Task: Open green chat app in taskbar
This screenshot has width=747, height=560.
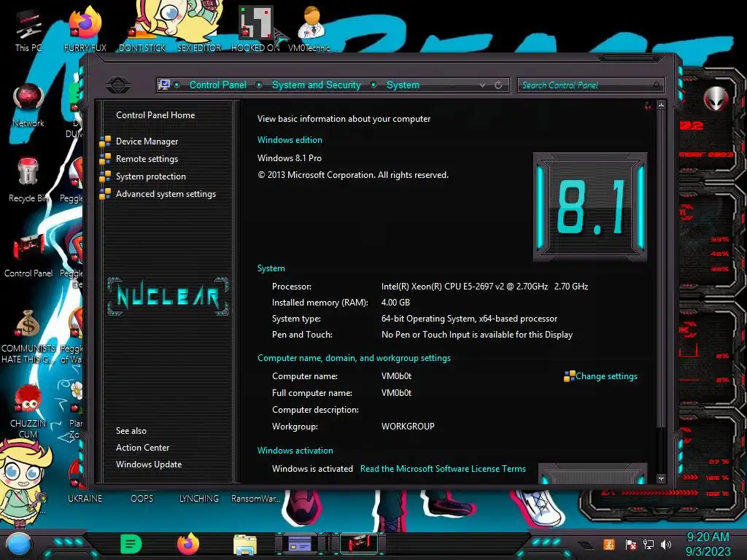Action: coord(131,544)
